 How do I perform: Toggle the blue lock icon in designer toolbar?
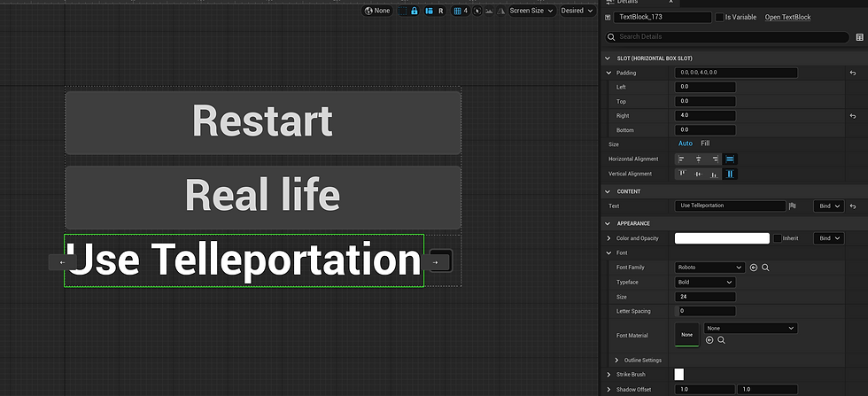click(x=414, y=11)
